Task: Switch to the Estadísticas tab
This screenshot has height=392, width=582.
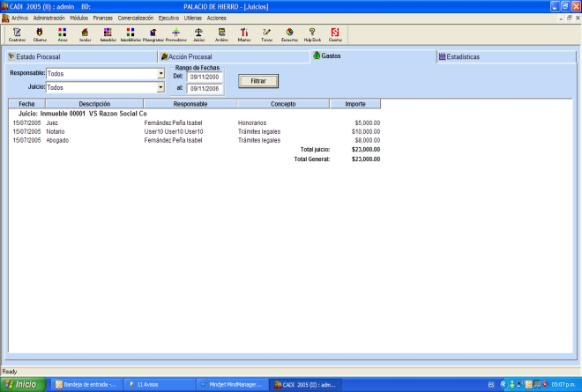Action: (506, 56)
